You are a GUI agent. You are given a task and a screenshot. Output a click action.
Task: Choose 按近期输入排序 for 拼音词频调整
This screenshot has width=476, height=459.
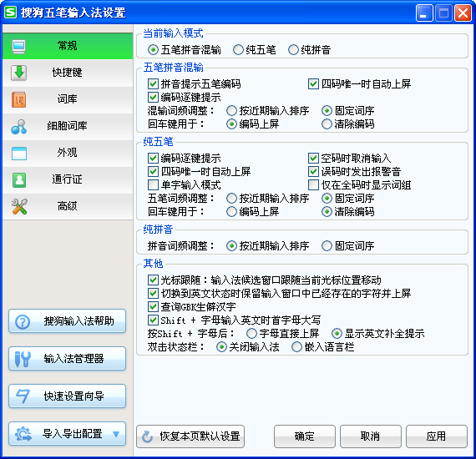tap(231, 245)
